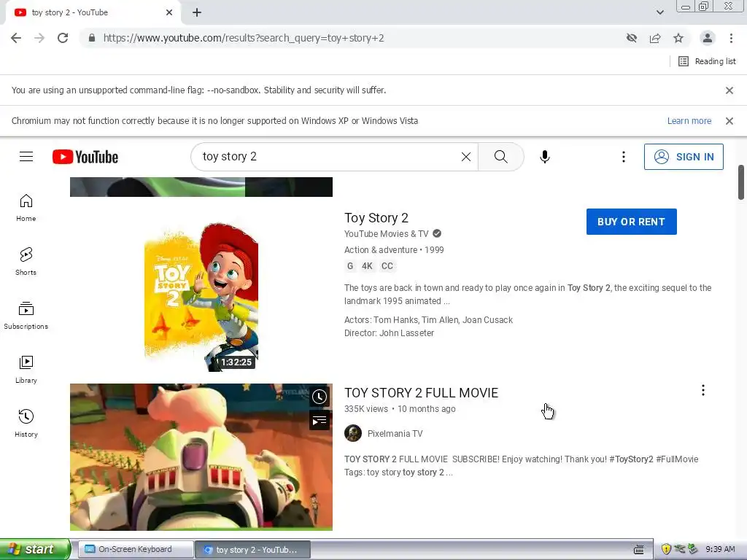Click BUY OR RENT for Toy Story 2
The width and height of the screenshot is (747, 560).
click(x=631, y=222)
